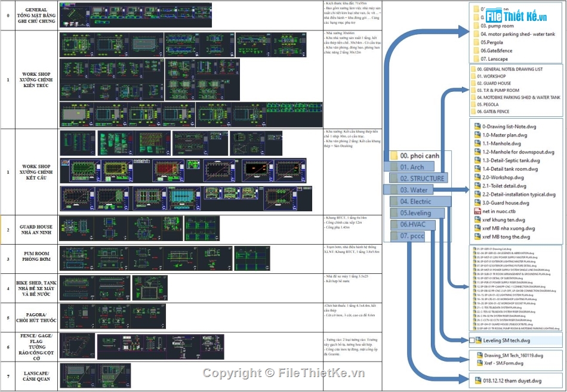Open the '04. Electric' folder
Image resolution: width=567 pixels, height=392 pixels.
click(x=421, y=201)
